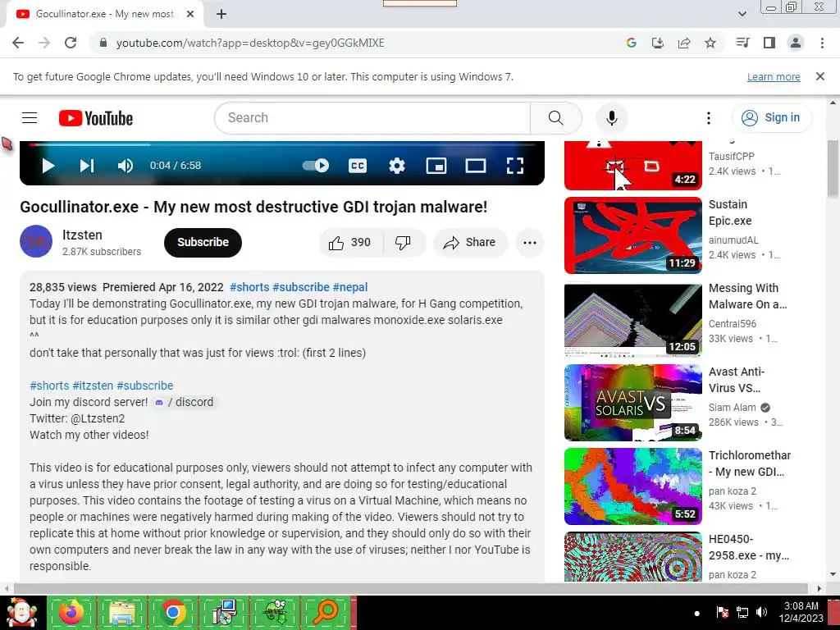Open a new browser tab
Viewport: 840px width, 630px height.
pos(221,14)
